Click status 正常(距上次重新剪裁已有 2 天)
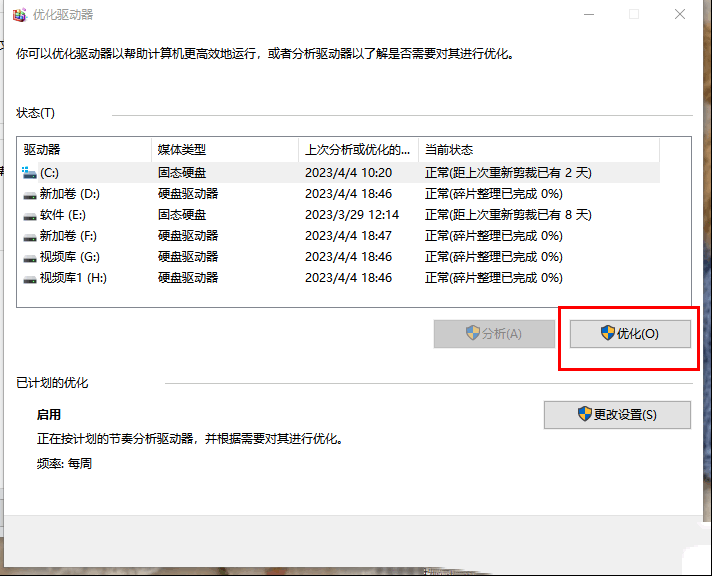This screenshot has width=712, height=576. click(508, 173)
